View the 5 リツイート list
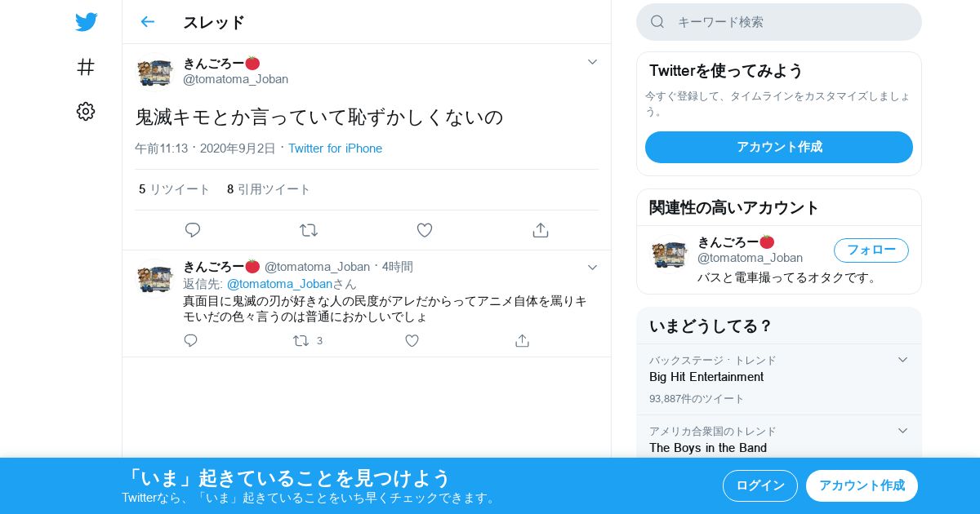The height and width of the screenshot is (514, 980). tap(174, 189)
